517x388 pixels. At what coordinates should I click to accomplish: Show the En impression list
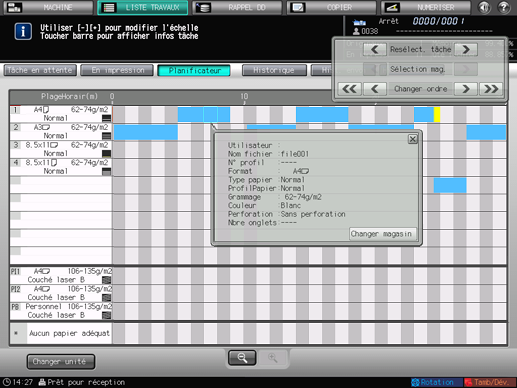[x=117, y=70]
